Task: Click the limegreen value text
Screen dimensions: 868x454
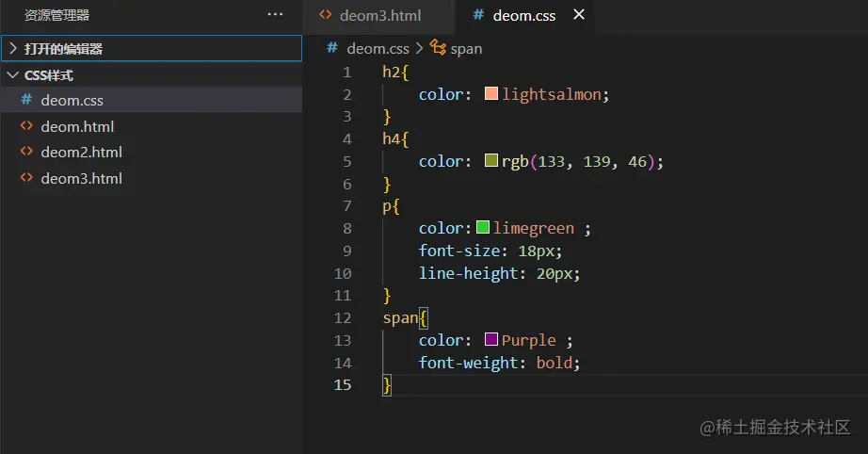Action: 534,229
